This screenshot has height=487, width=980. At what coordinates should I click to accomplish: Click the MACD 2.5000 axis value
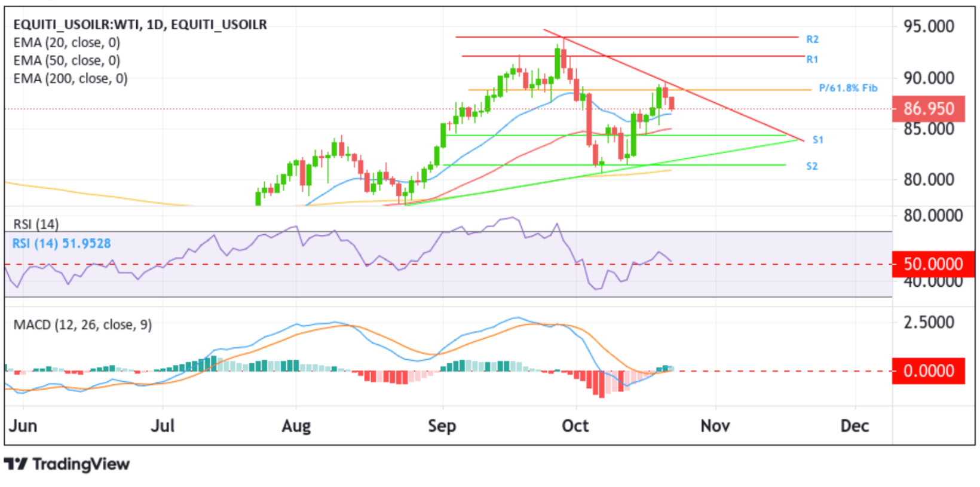click(929, 322)
